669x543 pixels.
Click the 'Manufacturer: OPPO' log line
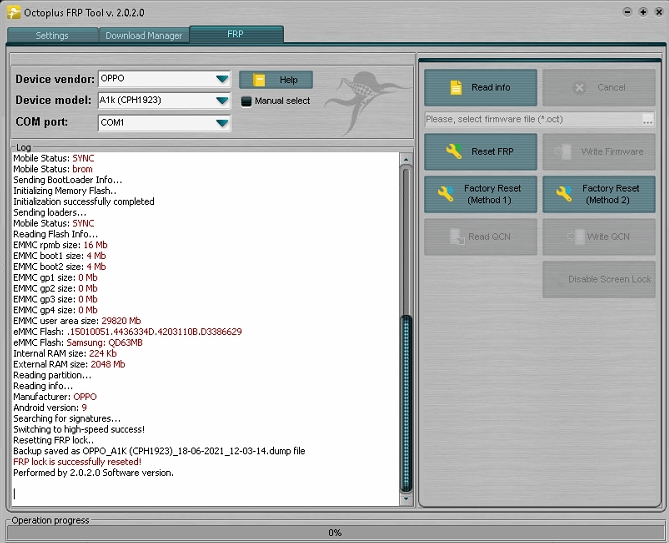(x=55, y=397)
